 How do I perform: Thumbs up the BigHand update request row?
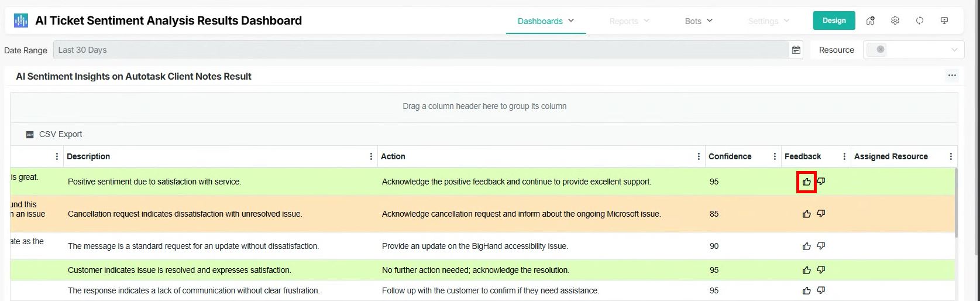click(807, 246)
